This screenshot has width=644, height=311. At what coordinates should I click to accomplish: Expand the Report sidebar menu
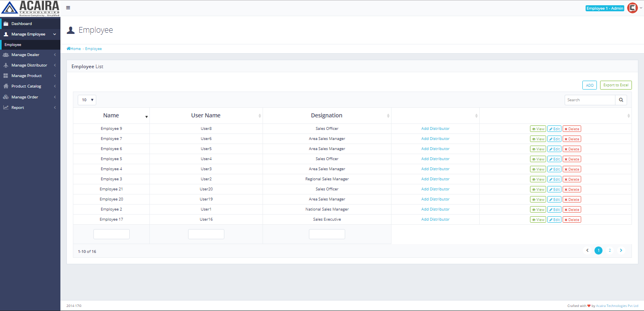(18, 108)
